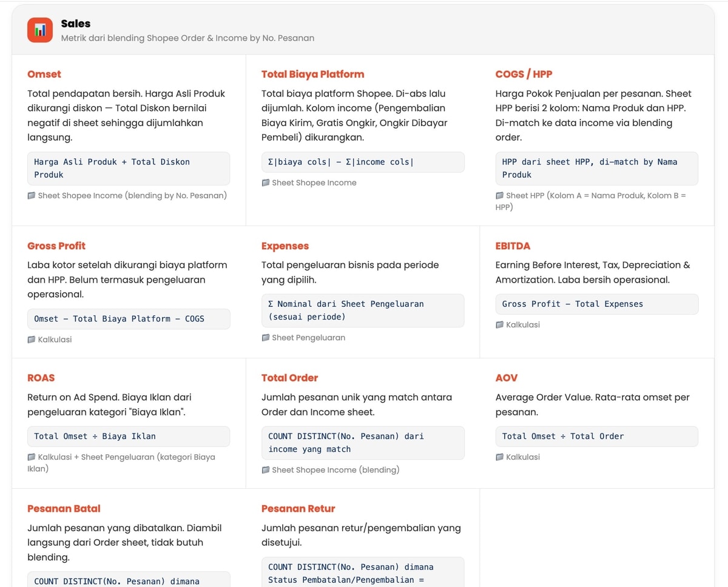Click folder icon next to Sheet HPP source
This screenshot has width=728, height=587.
coord(500,196)
